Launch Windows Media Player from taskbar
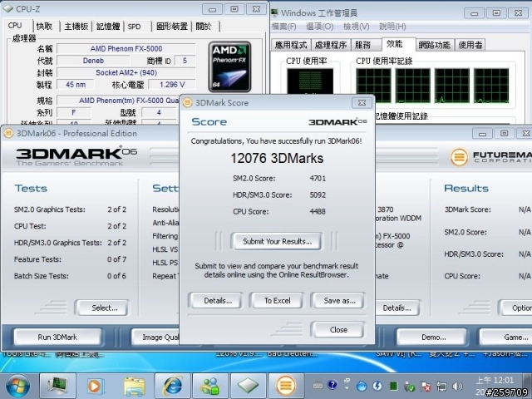 click(95, 386)
